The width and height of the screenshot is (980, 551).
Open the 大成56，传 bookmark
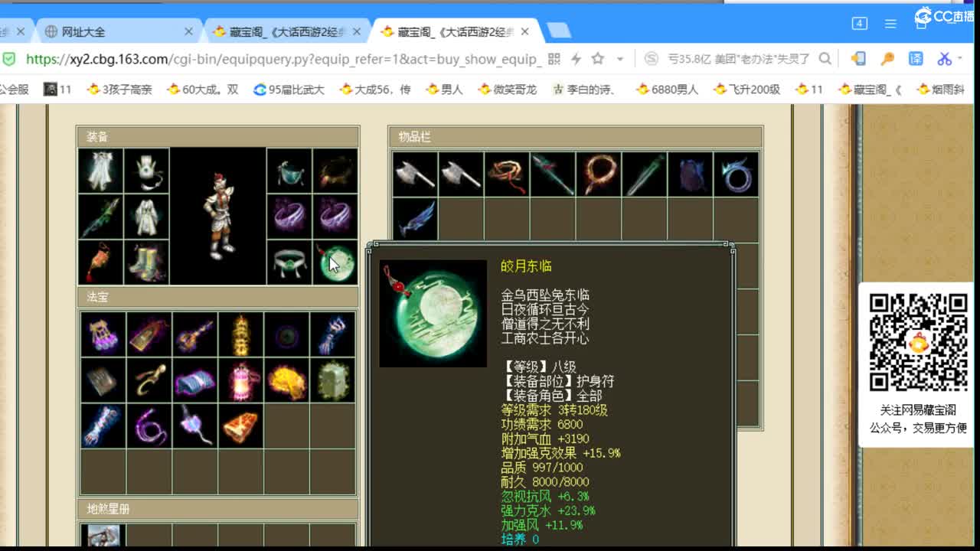[375, 90]
